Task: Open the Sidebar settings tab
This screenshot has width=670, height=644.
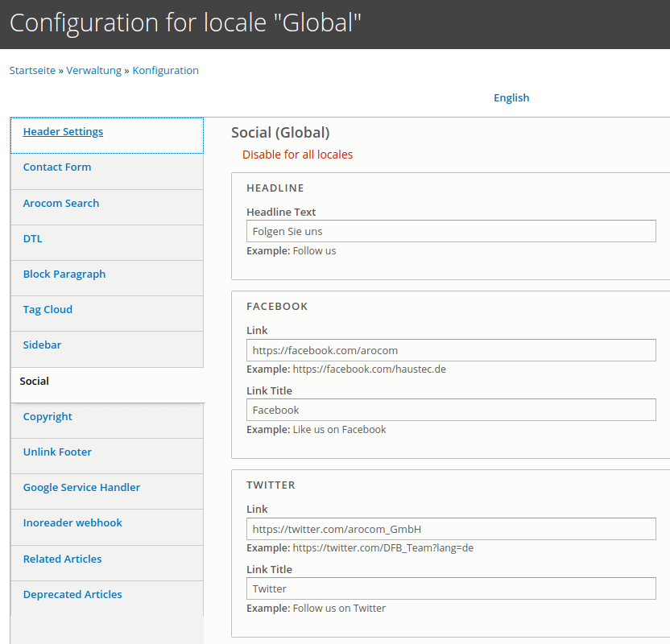Action: (42, 345)
